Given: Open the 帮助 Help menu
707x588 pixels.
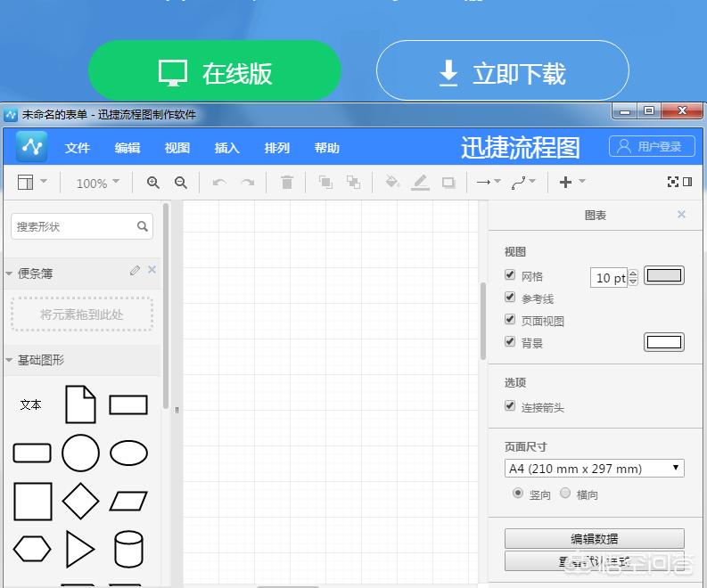Looking at the screenshot, I should coord(327,148).
